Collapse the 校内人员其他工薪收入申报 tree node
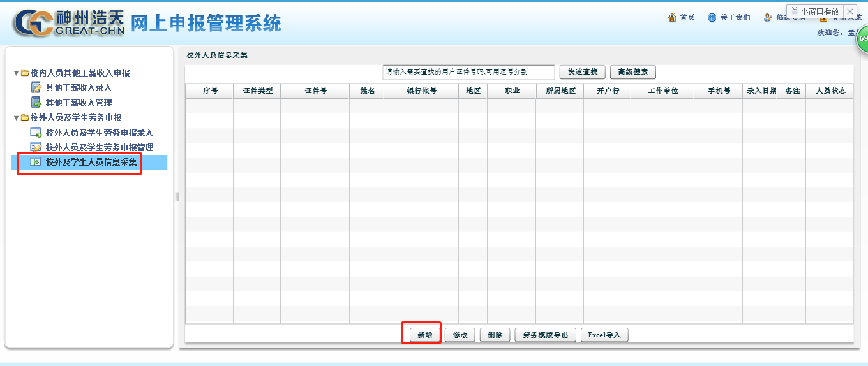 (x=17, y=73)
